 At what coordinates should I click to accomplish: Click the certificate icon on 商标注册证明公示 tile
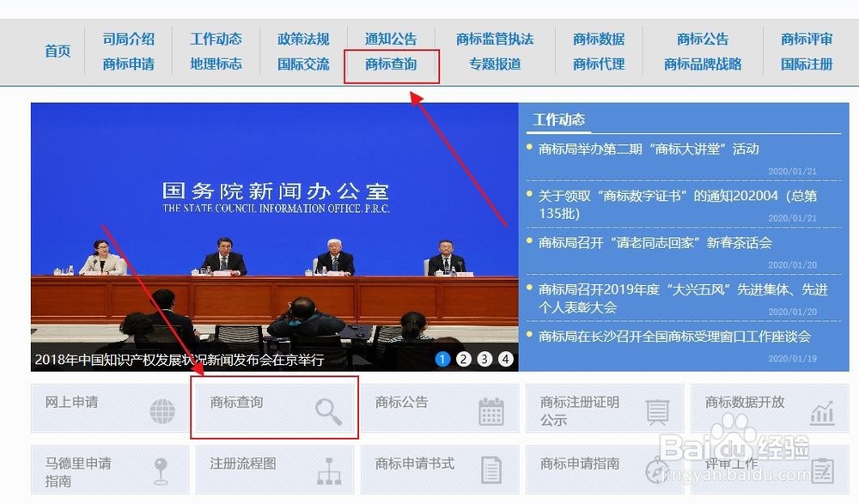657,412
